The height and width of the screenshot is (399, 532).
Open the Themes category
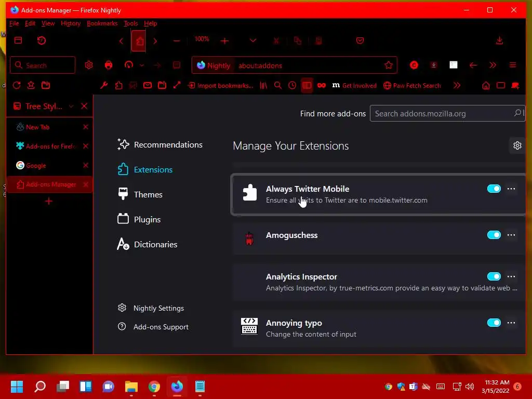pos(140,194)
